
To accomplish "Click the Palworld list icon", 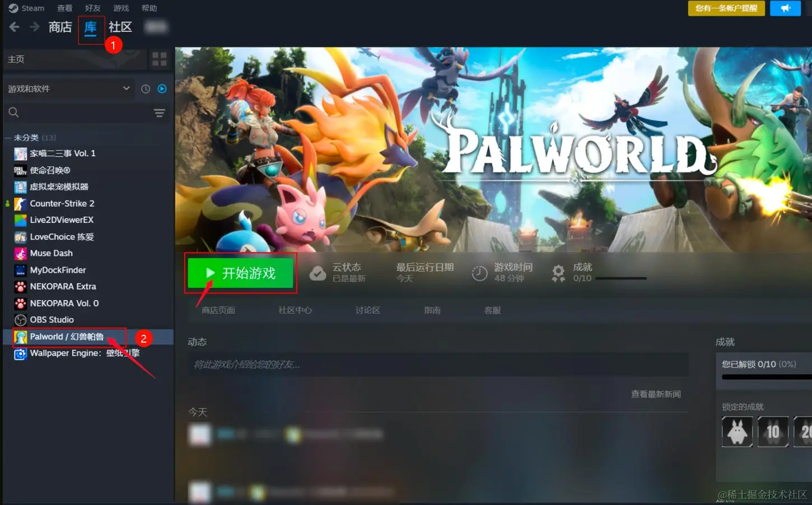I will pos(21,337).
